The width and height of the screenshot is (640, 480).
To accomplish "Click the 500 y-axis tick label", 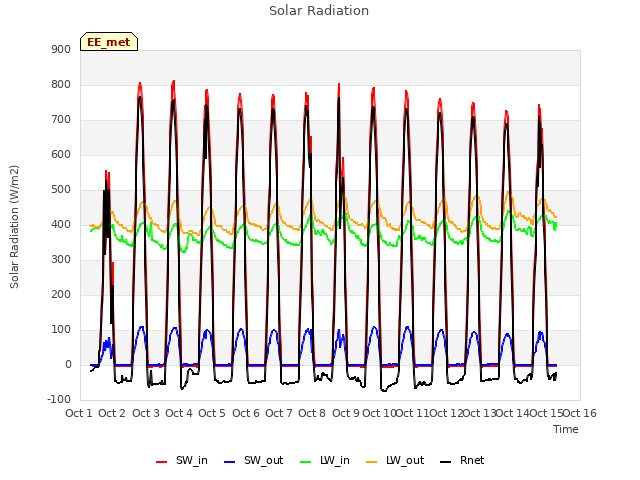I will click(61, 190).
